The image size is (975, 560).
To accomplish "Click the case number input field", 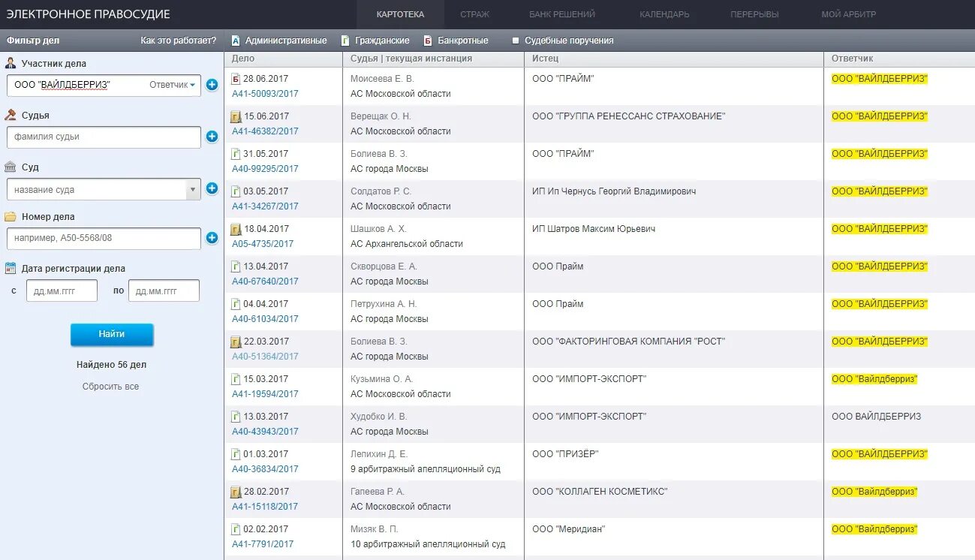I will tap(104, 239).
